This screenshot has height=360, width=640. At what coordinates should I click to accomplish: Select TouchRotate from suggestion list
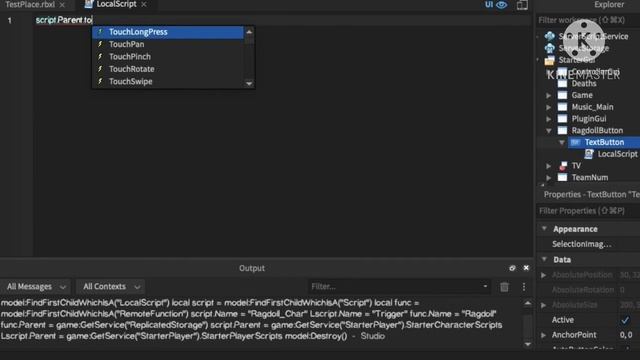tap(168, 69)
